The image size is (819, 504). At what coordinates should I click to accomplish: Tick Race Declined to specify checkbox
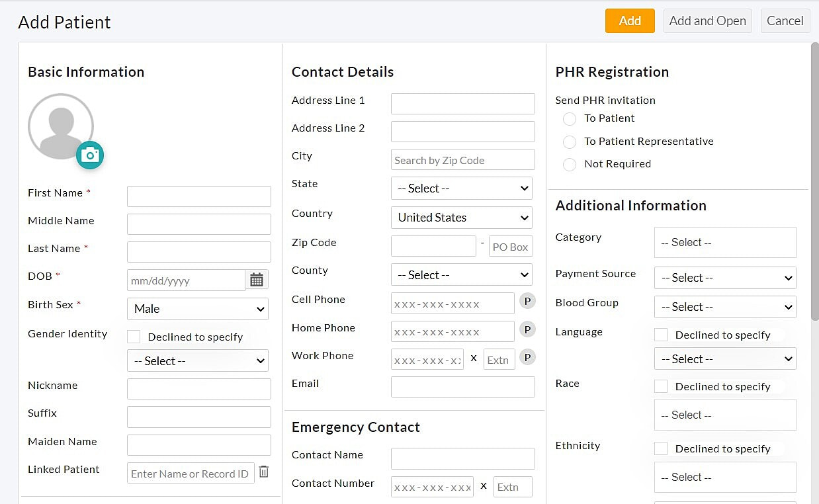point(661,386)
